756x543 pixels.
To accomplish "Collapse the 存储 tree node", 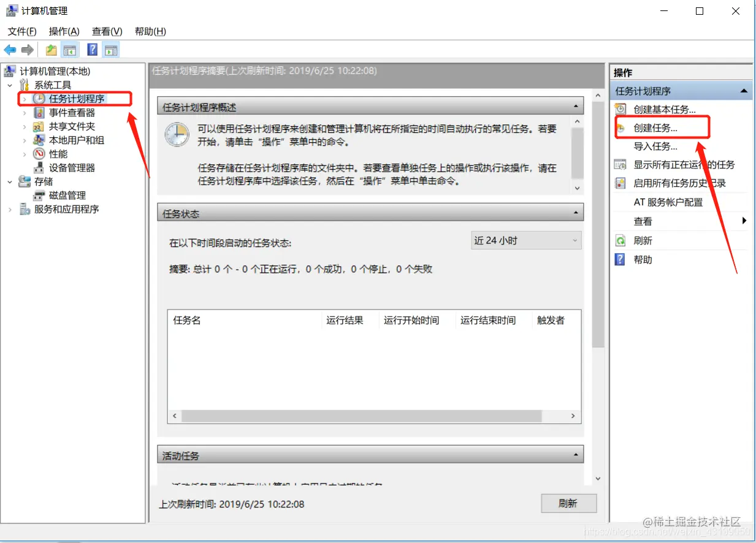I will [x=10, y=181].
